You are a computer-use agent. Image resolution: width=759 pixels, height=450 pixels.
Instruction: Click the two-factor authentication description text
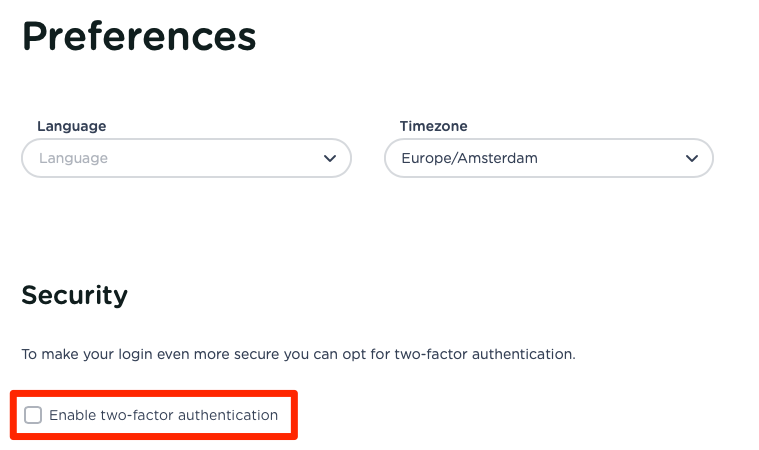click(x=298, y=354)
